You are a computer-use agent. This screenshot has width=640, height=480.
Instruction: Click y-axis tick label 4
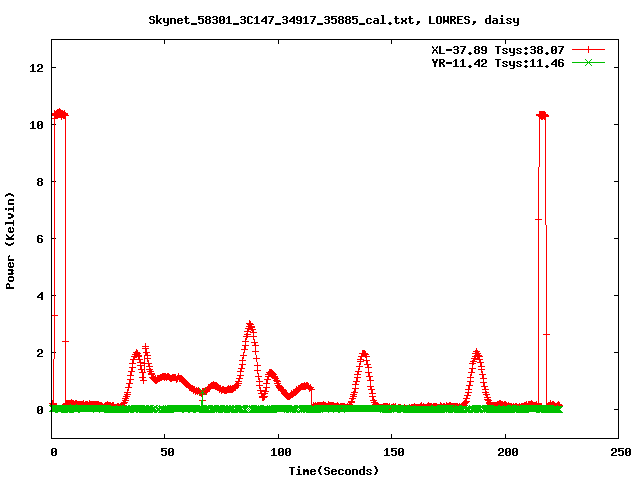click(40, 296)
